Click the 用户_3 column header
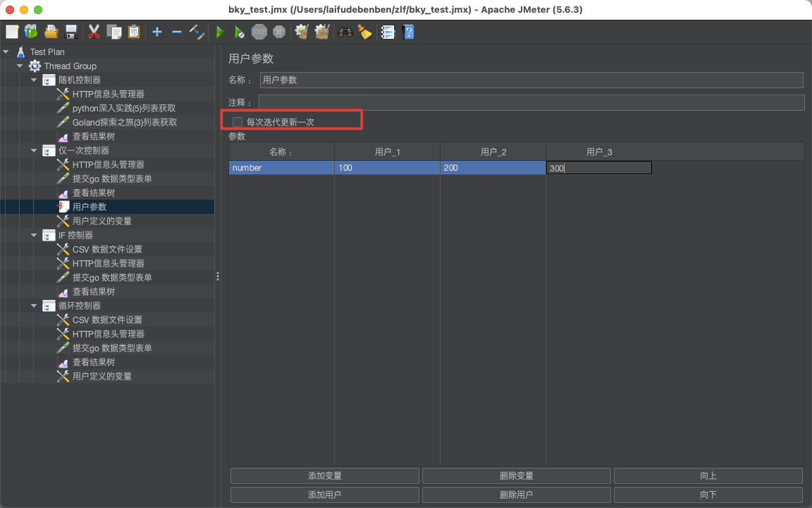Viewport: 812px width, 508px height. pos(599,152)
